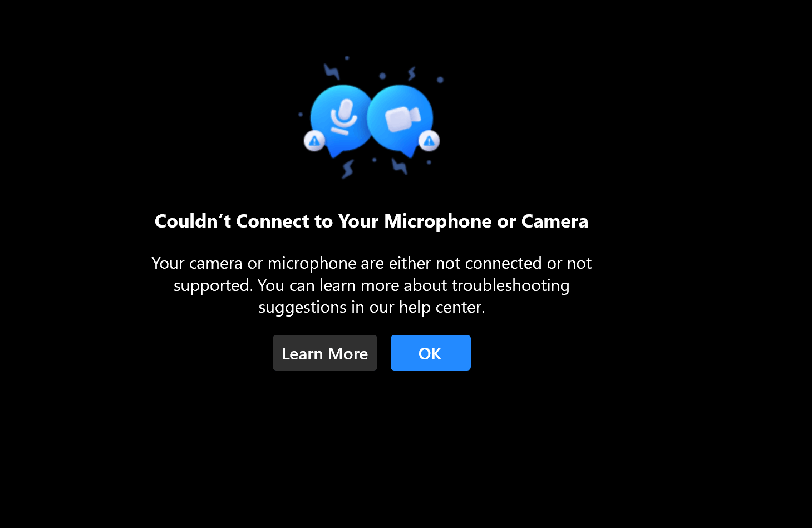Select warning badge on the camera bubble
This screenshot has width=812, height=528.
tap(429, 141)
